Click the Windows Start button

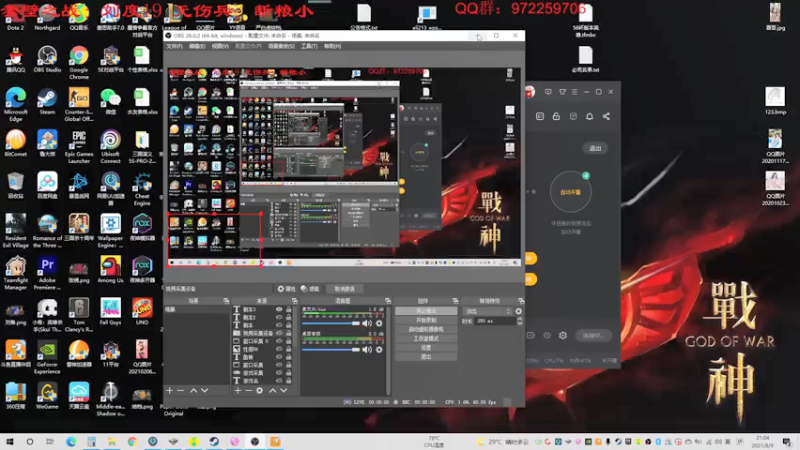[x=10, y=442]
